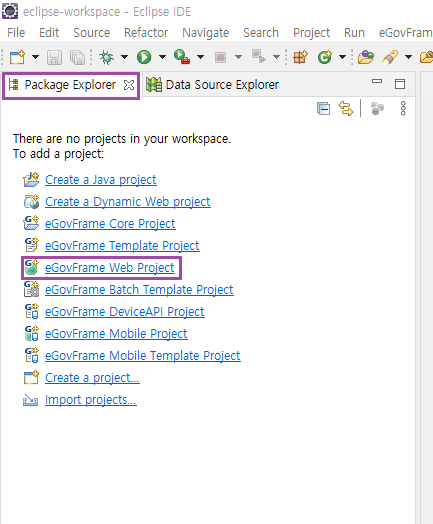Expand the Search flashlight dropdown arrow
Image resolution: width=433 pixels, height=524 pixels.
click(408, 57)
